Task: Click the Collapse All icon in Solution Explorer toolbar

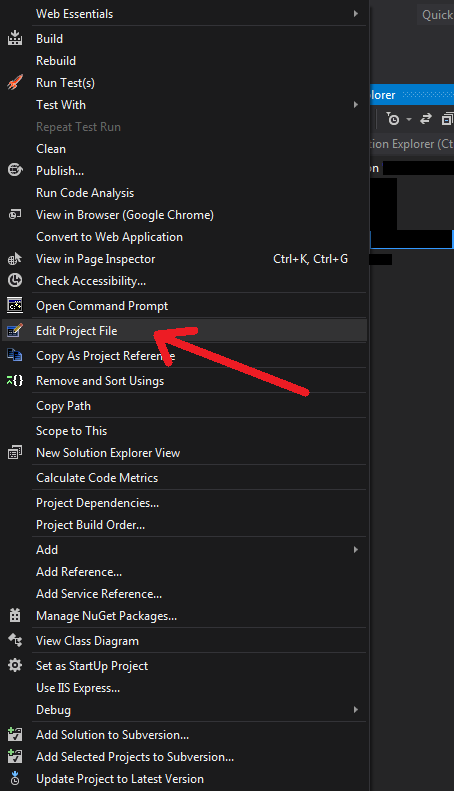Action: pyautogui.click(x=447, y=119)
